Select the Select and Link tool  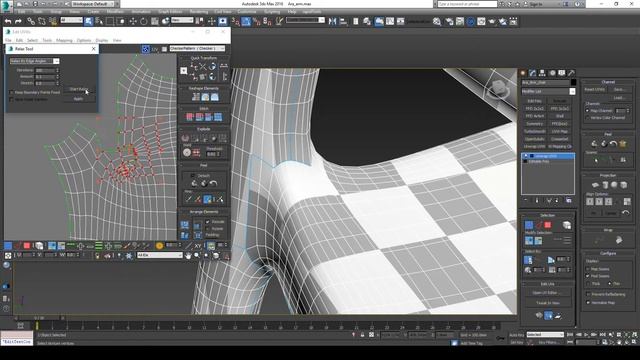click(x=31, y=21)
